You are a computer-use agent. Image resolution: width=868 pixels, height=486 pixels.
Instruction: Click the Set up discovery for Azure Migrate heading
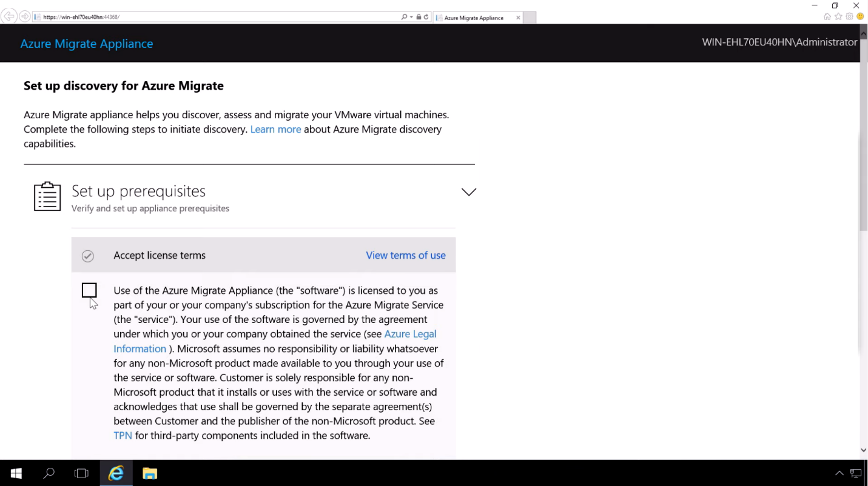[x=124, y=86]
